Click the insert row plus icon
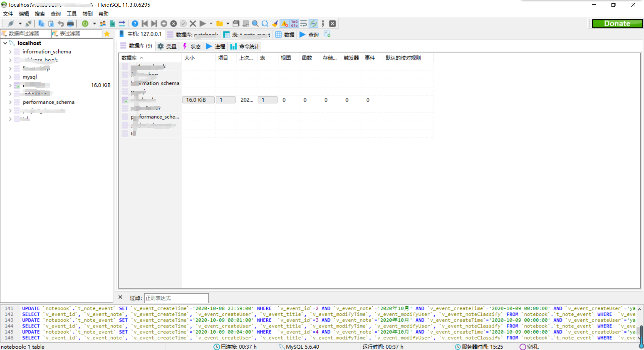644x350 pixels. pos(164,24)
